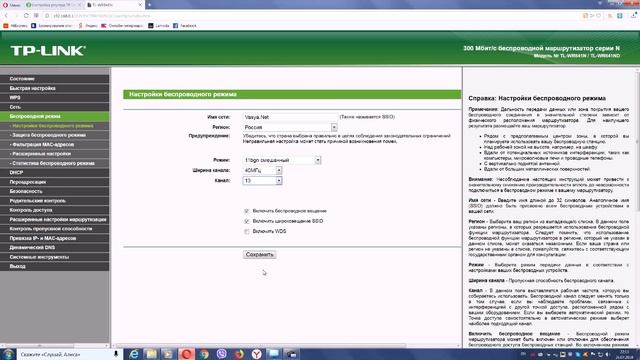Click the downloads icon in browser toolbar
The image size is (640, 360).
634,16
